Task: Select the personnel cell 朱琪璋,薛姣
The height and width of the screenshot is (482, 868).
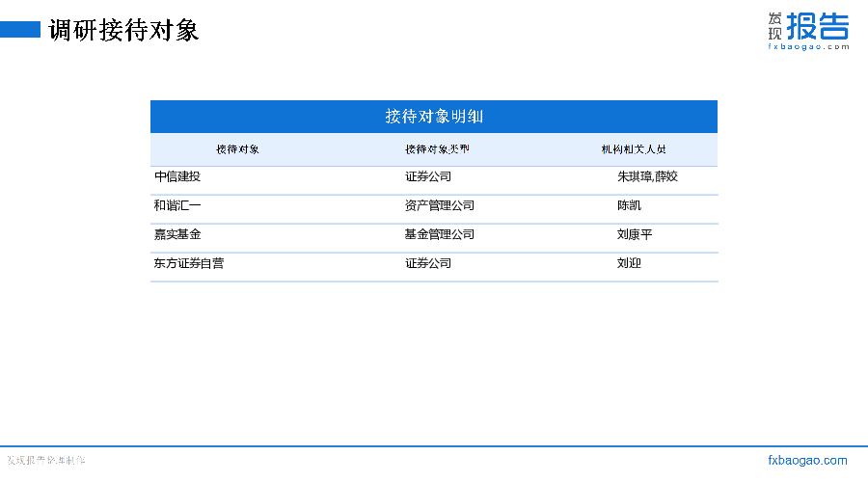Action: [647, 176]
